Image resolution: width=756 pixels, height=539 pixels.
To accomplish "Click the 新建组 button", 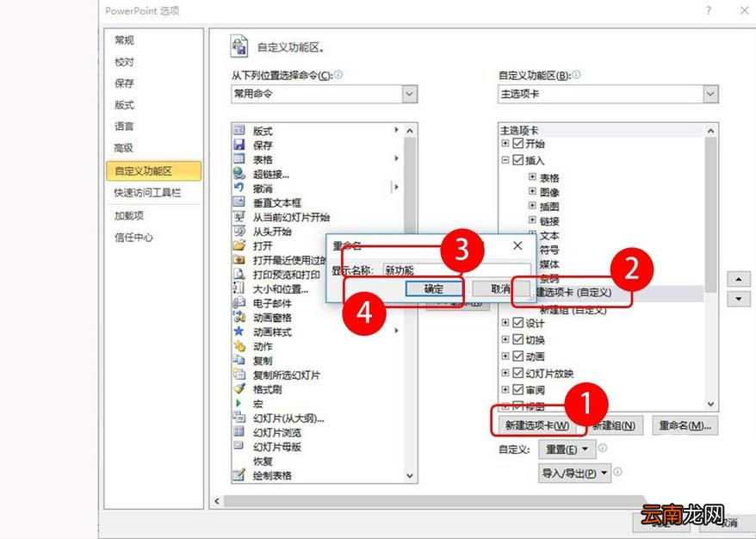I will pyautogui.click(x=613, y=425).
